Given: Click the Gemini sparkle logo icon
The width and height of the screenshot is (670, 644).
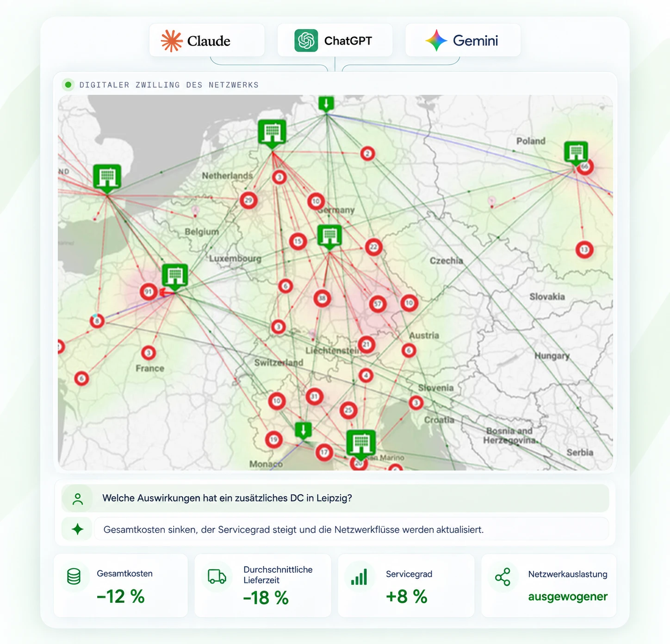Looking at the screenshot, I should click(x=436, y=40).
